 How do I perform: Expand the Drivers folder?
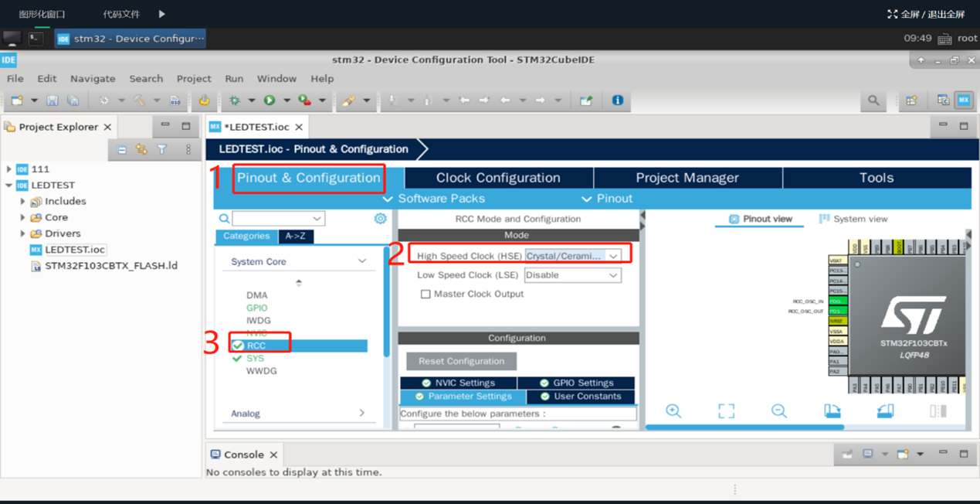coord(23,233)
